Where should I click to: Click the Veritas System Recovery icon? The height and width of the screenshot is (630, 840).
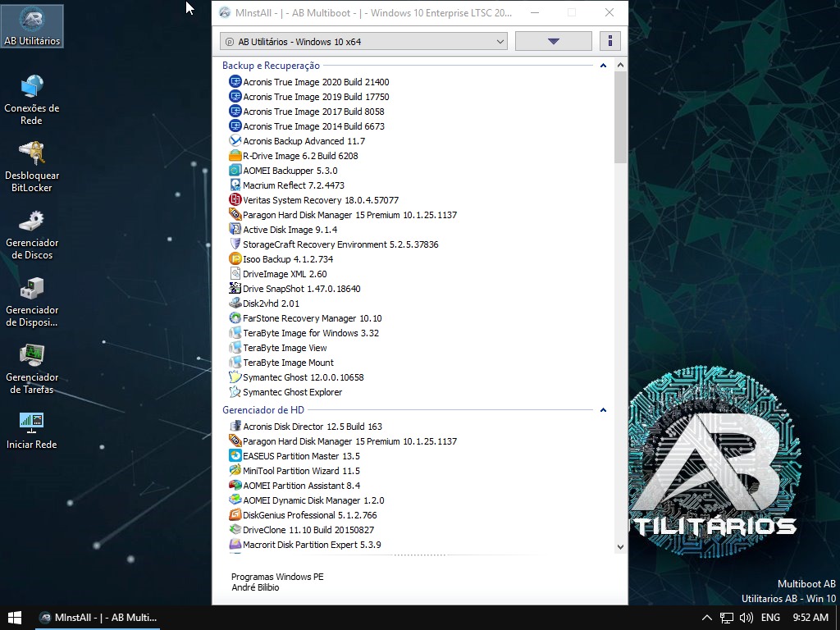coord(235,200)
